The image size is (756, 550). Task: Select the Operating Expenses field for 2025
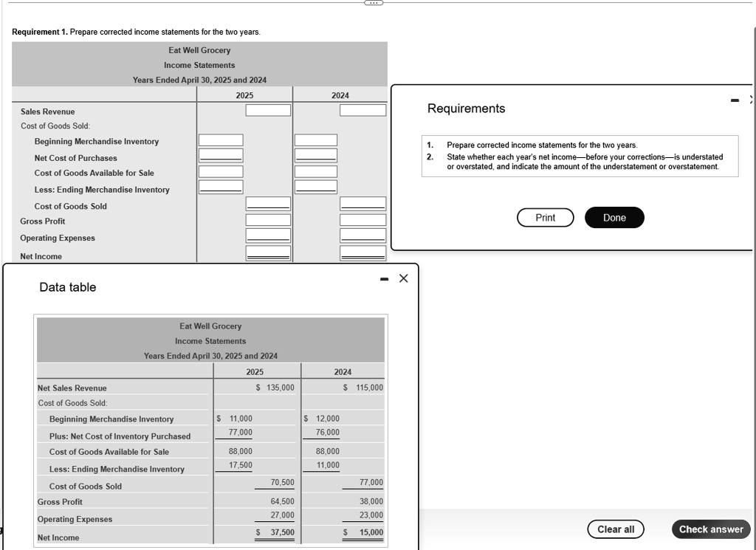[x=268, y=236]
